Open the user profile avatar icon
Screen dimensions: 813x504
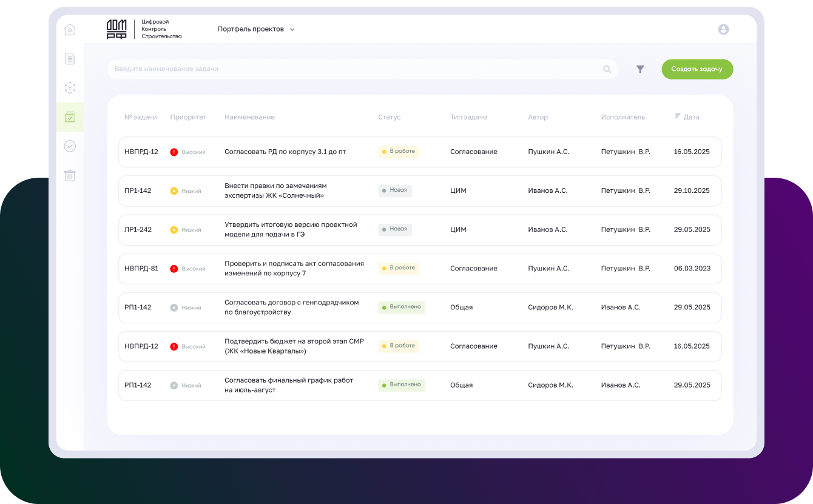[x=723, y=29]
